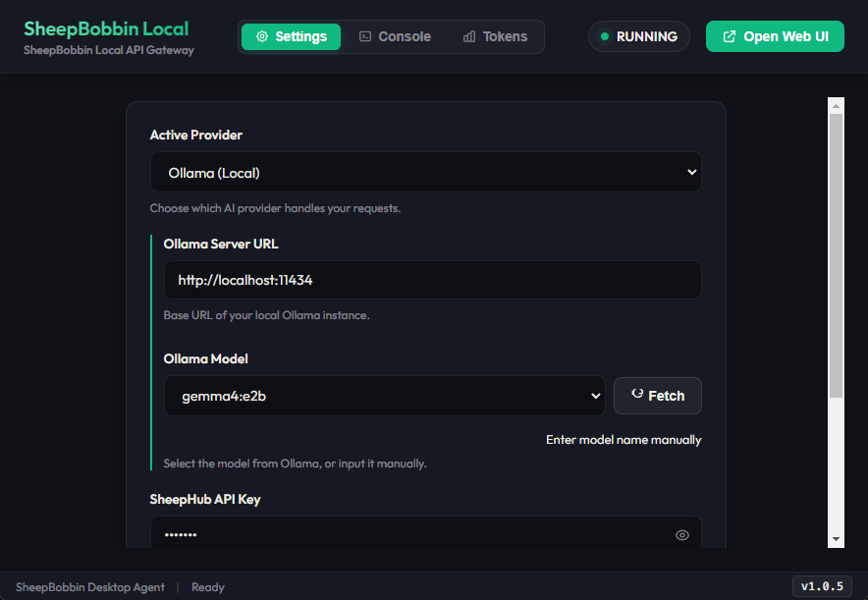Click the scrollbar down arrow

[x=836, y=539]
